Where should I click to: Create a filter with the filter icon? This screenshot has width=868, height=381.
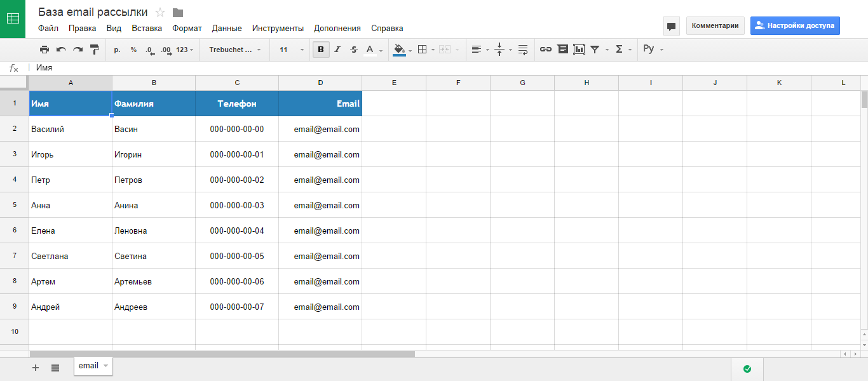tap(595, 49)
